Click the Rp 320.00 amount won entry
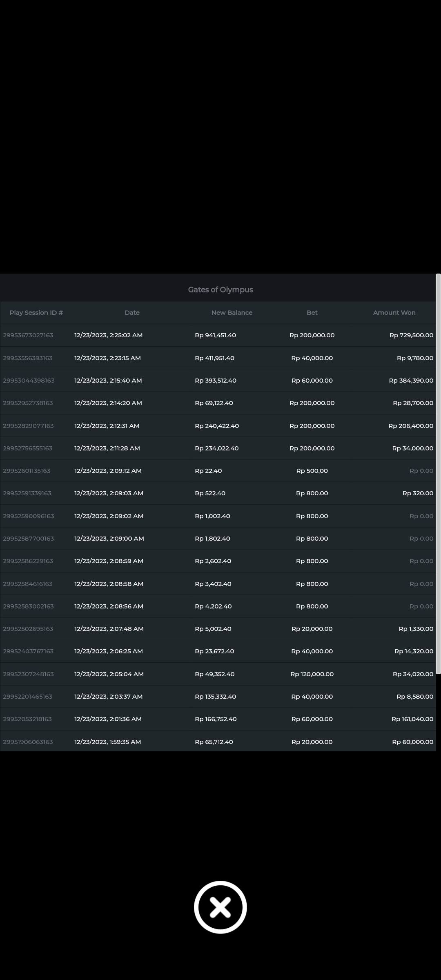 point(418,493)
